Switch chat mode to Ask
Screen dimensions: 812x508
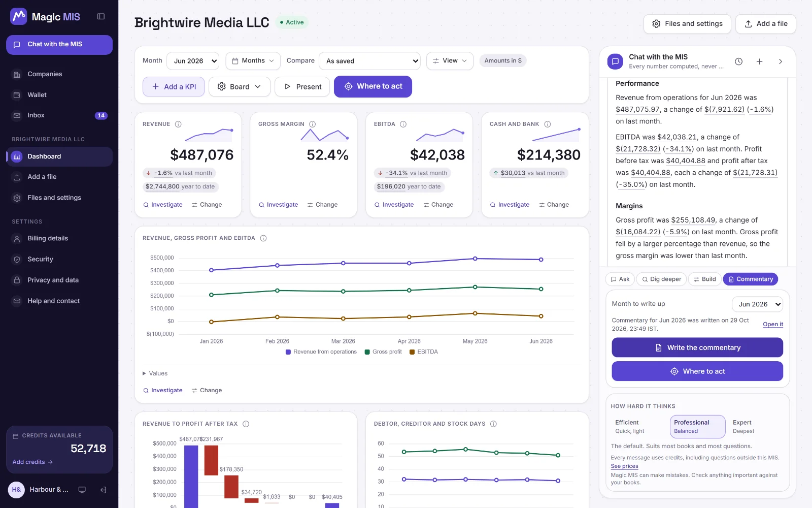(x=620, y=279)
